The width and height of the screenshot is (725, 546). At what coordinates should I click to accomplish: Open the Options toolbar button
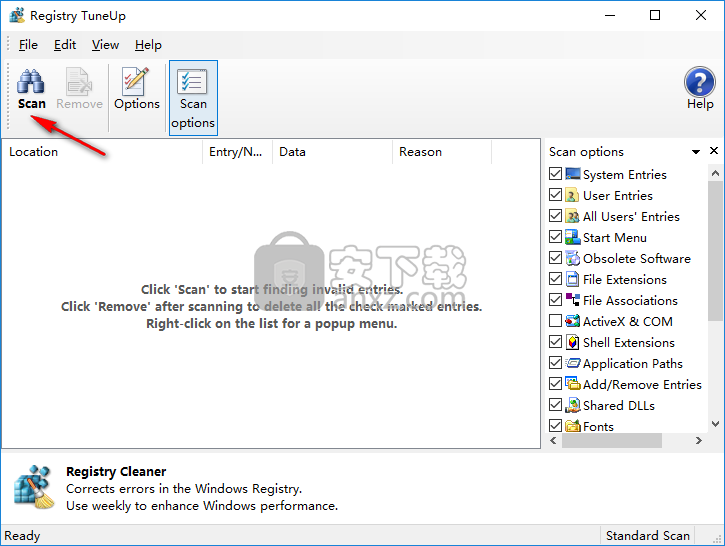[x=137, y=90]
